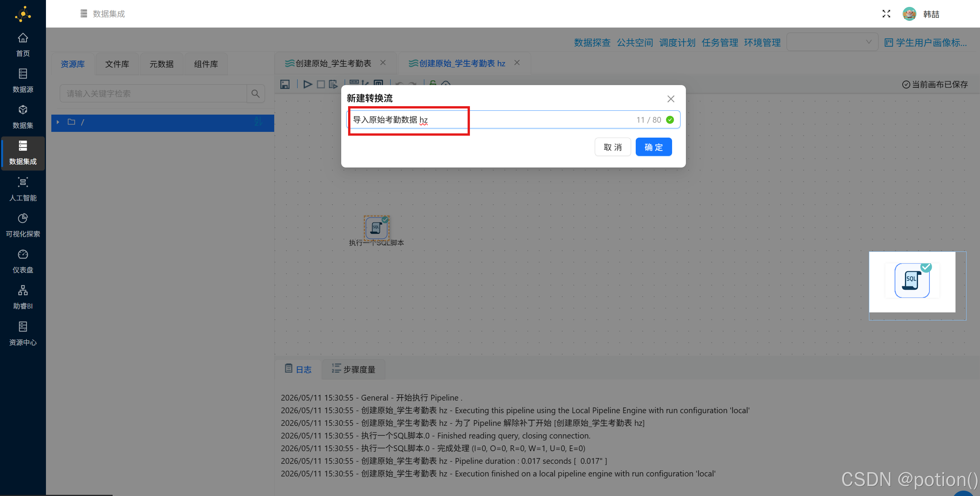This screenshot has width=980, height=496.
Task: Select the root folder / tree row
Action: [x=163, y=123]
